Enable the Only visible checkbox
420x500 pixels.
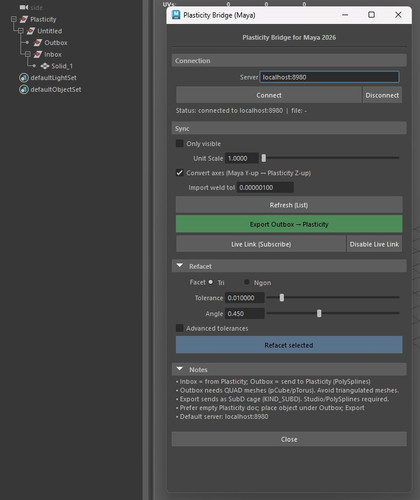coord(180,144)
